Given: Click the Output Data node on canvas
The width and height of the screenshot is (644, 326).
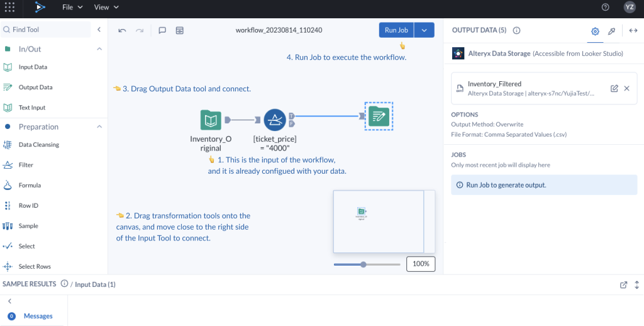Looking at the screenshot, I should [x=379, y=116].
